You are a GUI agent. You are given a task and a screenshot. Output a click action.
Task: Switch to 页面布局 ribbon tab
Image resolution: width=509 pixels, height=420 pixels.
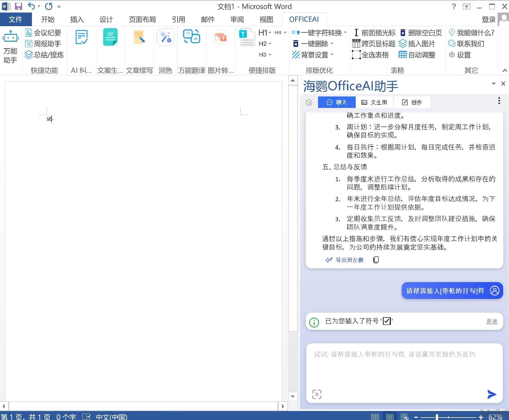(142, 19)
